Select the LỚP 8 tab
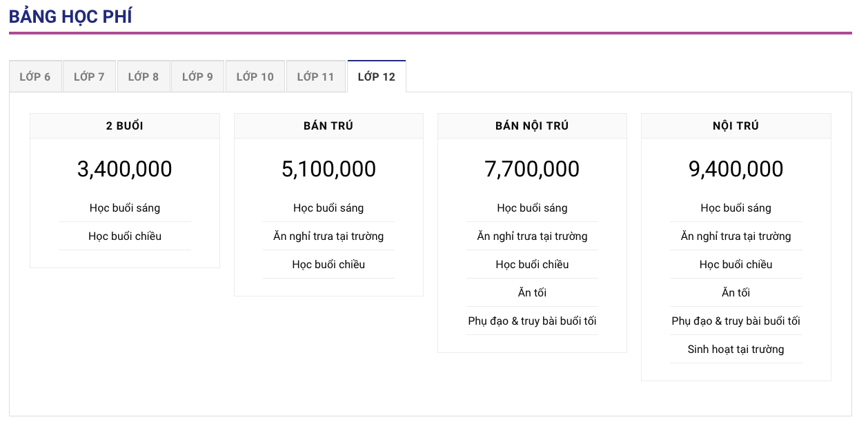The height and width of the screenshot is (424, 868). [x=144, y=77]
